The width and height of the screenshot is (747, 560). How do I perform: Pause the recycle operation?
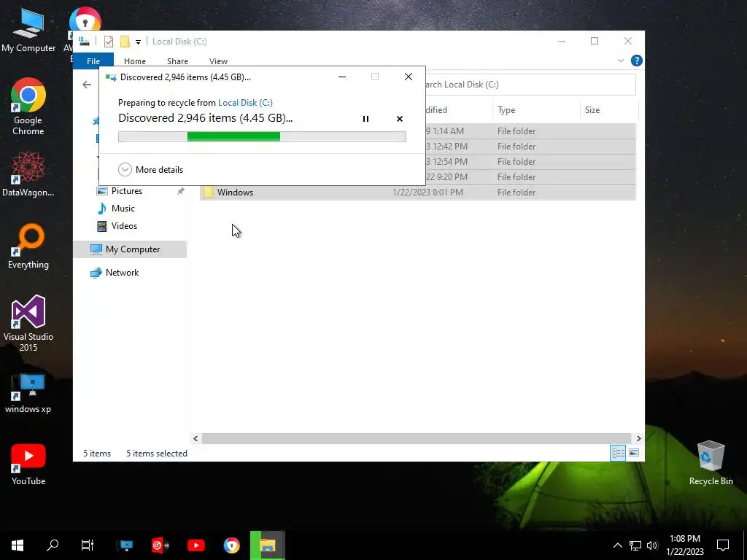pyautogui.click(x=366, y=119)
